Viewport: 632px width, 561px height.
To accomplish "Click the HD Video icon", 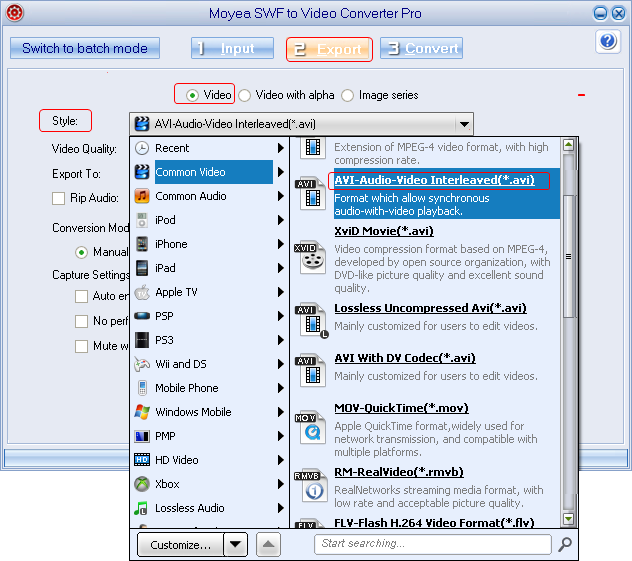I will point(142,460).
